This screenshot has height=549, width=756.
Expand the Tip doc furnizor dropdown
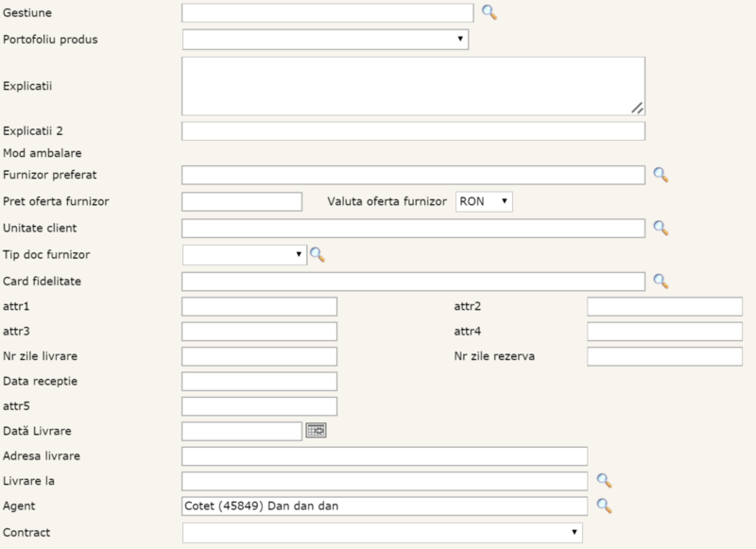(x=244, y=254)
